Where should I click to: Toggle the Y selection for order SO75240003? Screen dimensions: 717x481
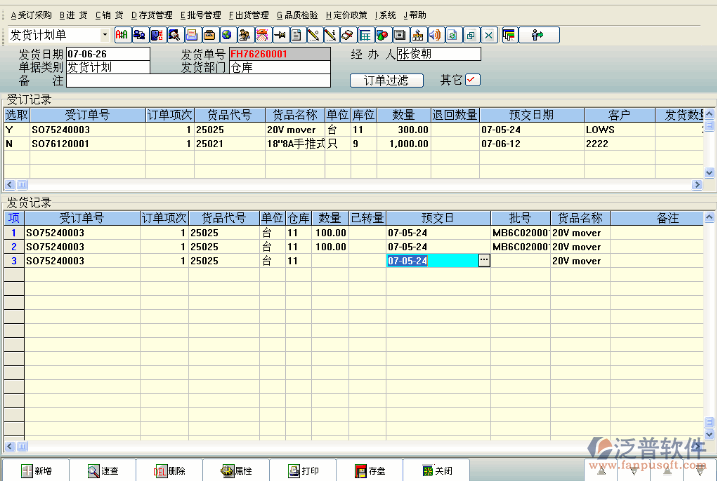[10, 129]
